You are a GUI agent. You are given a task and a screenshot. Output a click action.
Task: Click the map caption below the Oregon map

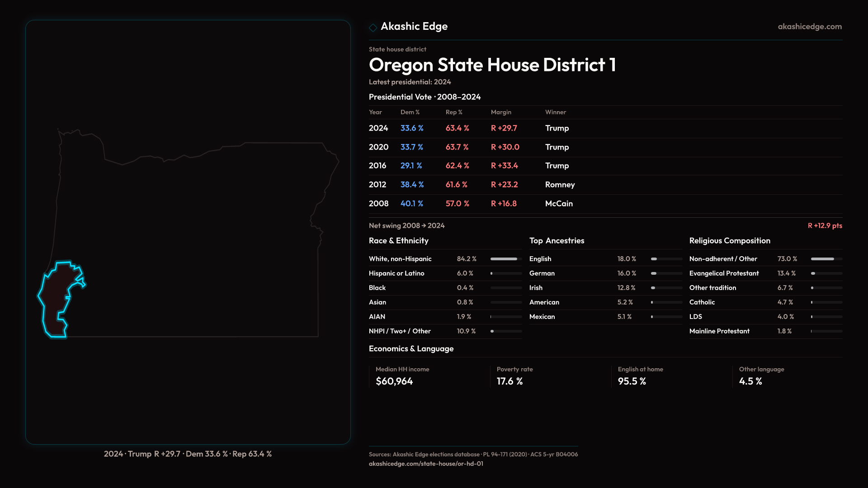point(188,454)
